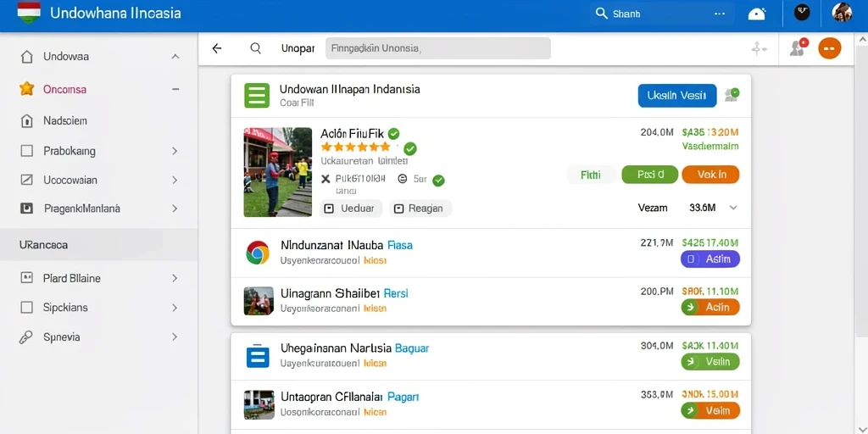Click the toolbar magnifier search icon
868x434 pixels.
tap(255, 48)
